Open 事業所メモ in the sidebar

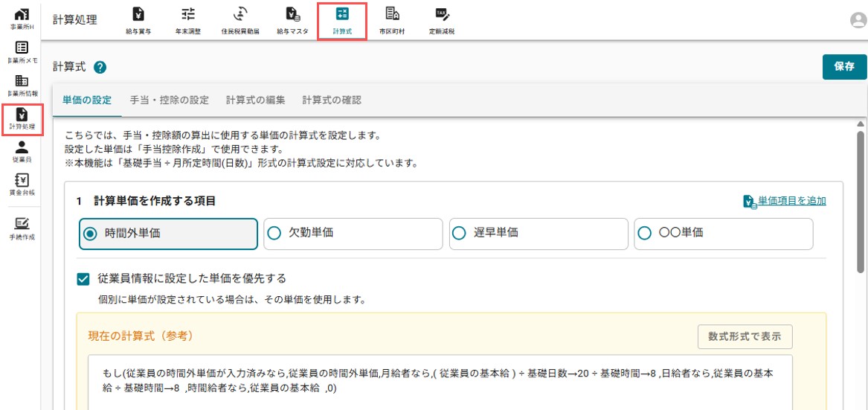[x=22, y=53]
